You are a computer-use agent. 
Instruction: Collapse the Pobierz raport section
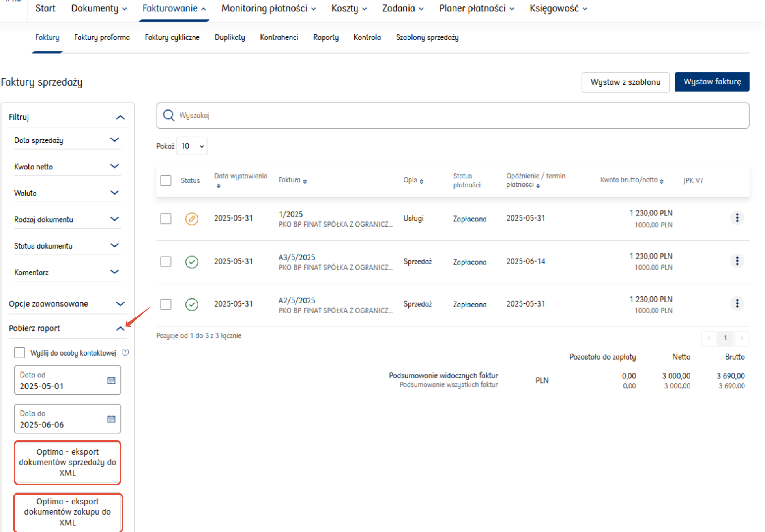[120, 328]
